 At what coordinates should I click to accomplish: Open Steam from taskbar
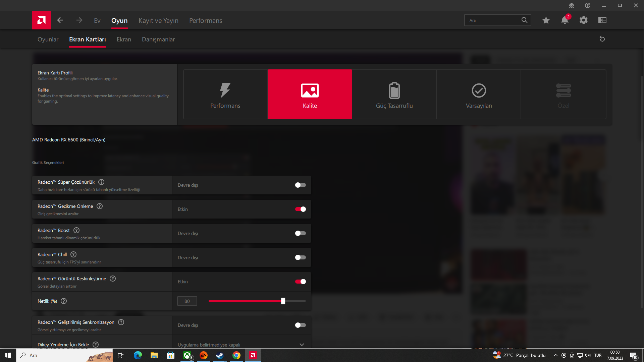pos(220,355)
